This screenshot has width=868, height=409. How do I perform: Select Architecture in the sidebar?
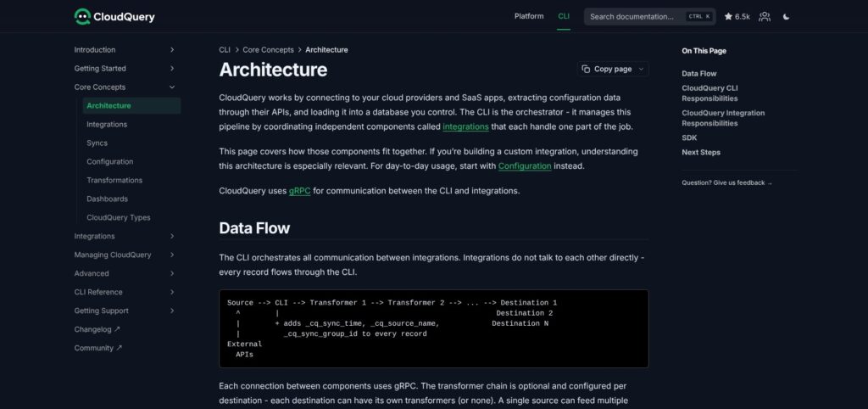click(131, 106)
